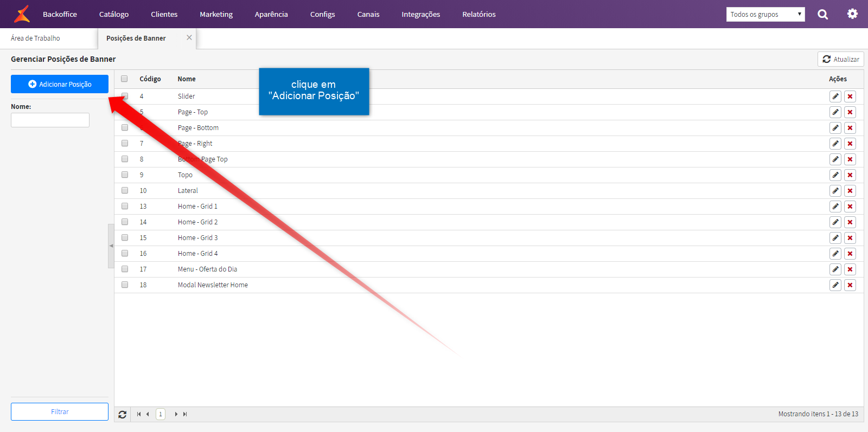The width and height of the screenshot is (868, 432).
Task: Delete the Home - Grid 2 position
Action: [x=850, y=222]
